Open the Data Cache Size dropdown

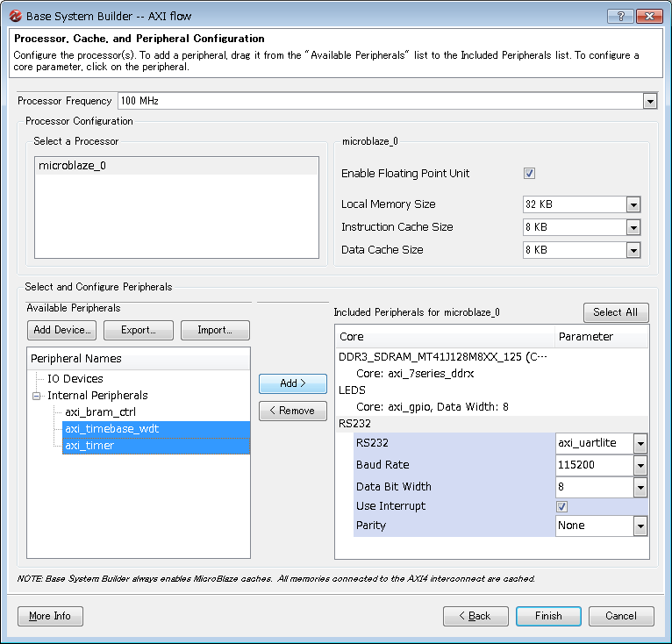point(633,250)
